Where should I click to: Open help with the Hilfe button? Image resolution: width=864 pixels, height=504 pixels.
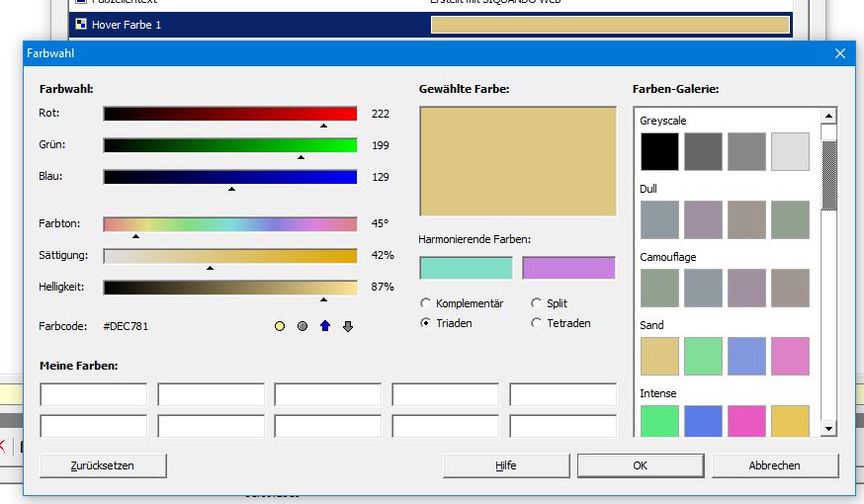(x=506, y=465)
